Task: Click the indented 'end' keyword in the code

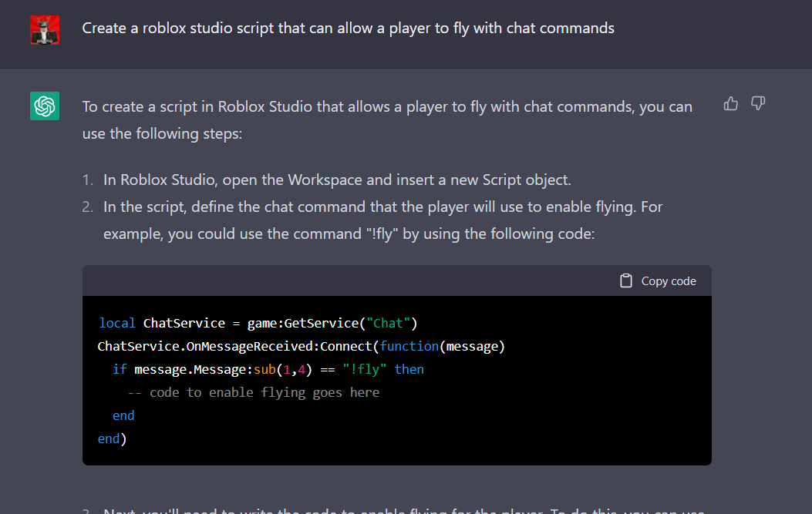Action: point(123,415)
